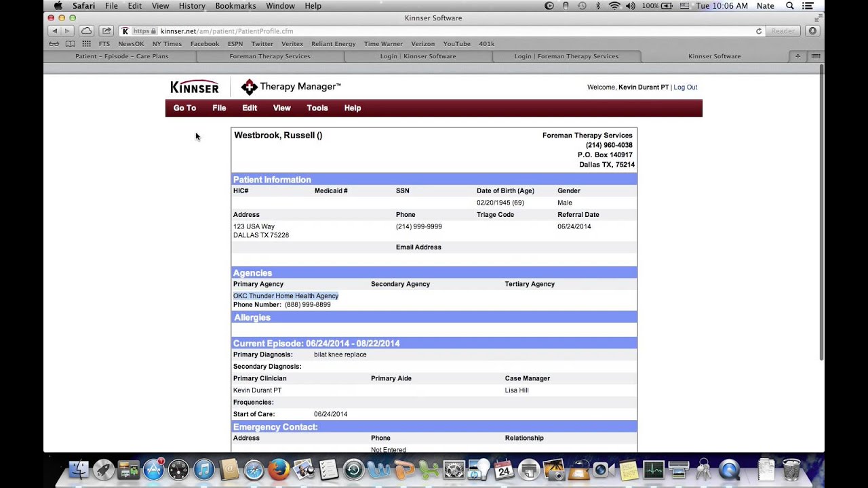Open Trash in the Dock
Screen dimensions: 868x488
click(x=791, y=470)
